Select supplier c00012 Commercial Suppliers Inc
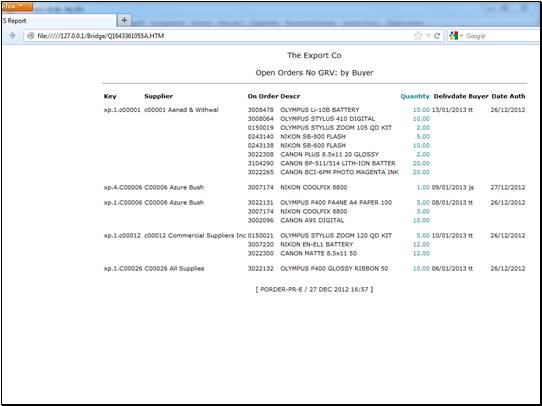Viewport: 542px width, 406px height. [x=195, y=236]
